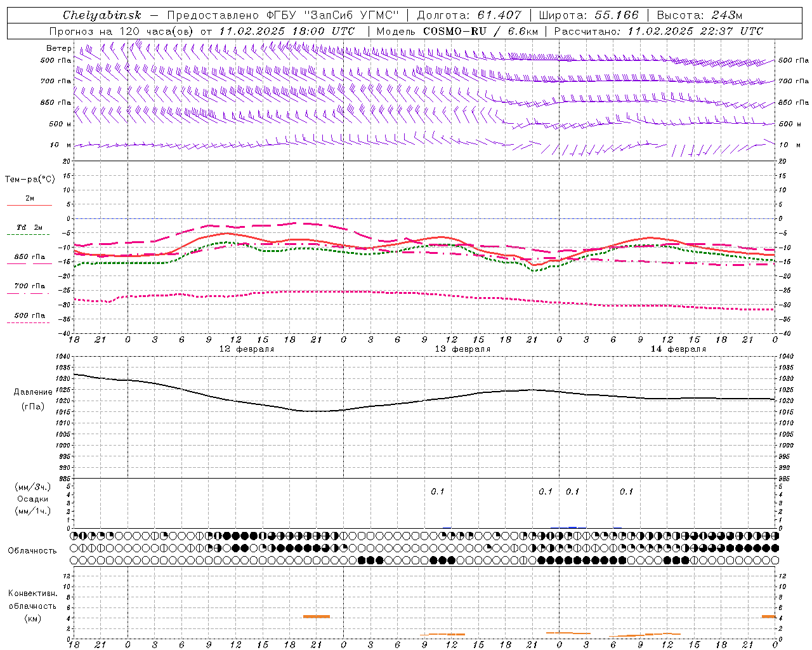
Task: Click the "Конвективн." convective cloud label
Action: coord(32,594)
